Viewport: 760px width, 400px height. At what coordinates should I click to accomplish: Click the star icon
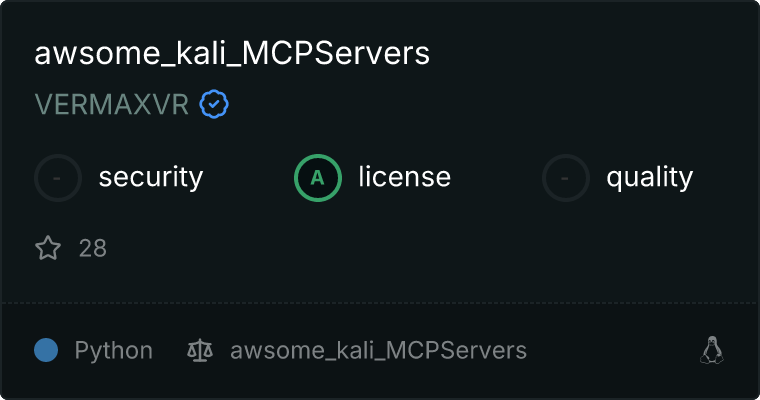coord(48,248)
